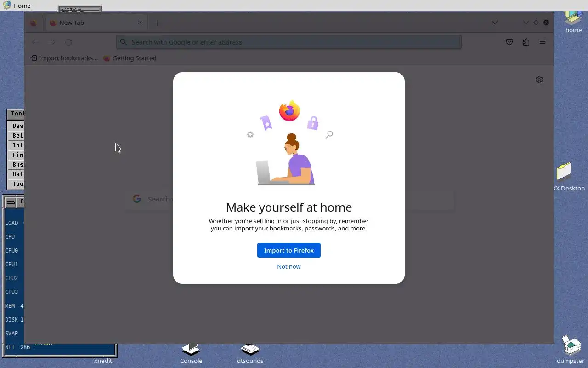Open the dumpster desktop icon
588x368 pixels.
click(x=571, y=350)
